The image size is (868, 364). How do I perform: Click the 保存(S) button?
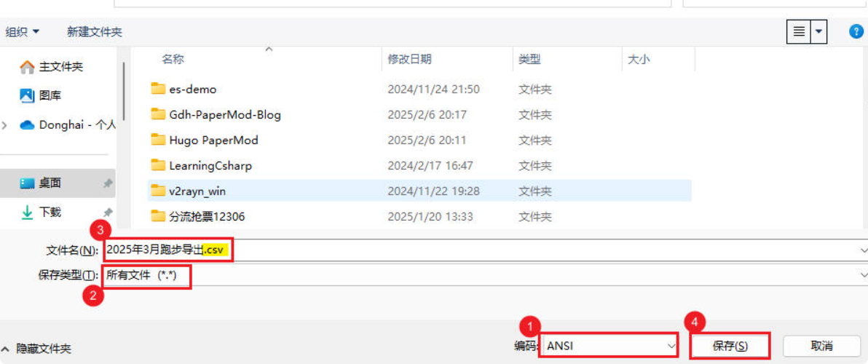pos(730,347)
